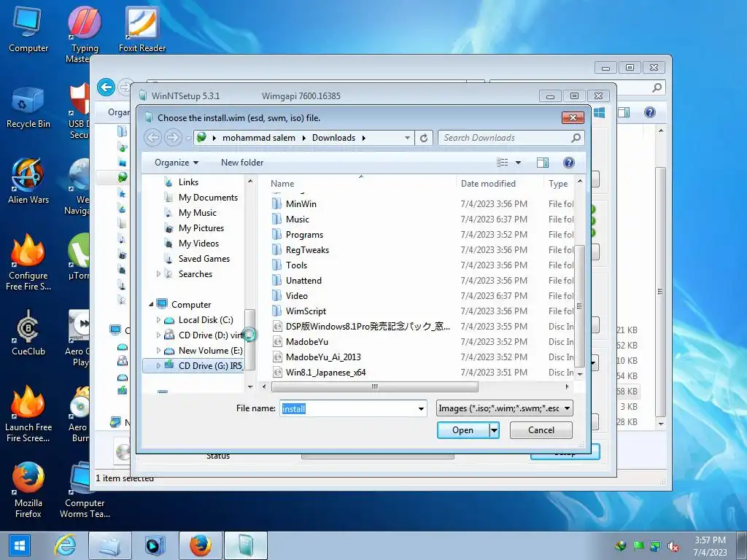
Task: Click the back arrow in the Explorer window
Action: [106, 87]
